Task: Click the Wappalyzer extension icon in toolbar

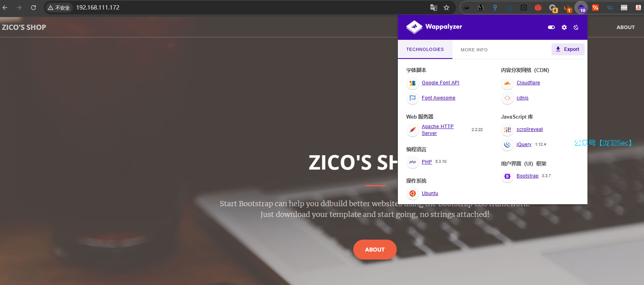Action: pos(581,8)
